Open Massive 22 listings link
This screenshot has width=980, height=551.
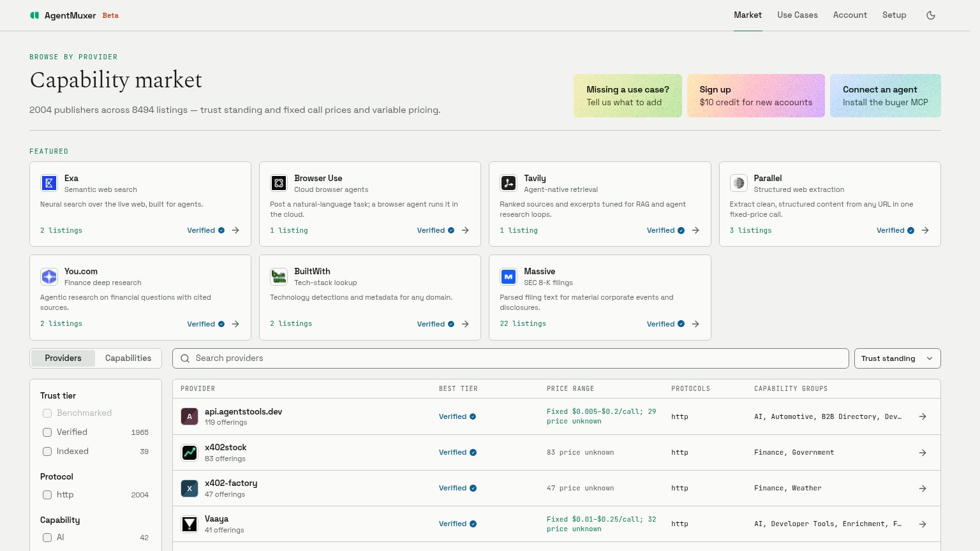[x=523, y=324]
